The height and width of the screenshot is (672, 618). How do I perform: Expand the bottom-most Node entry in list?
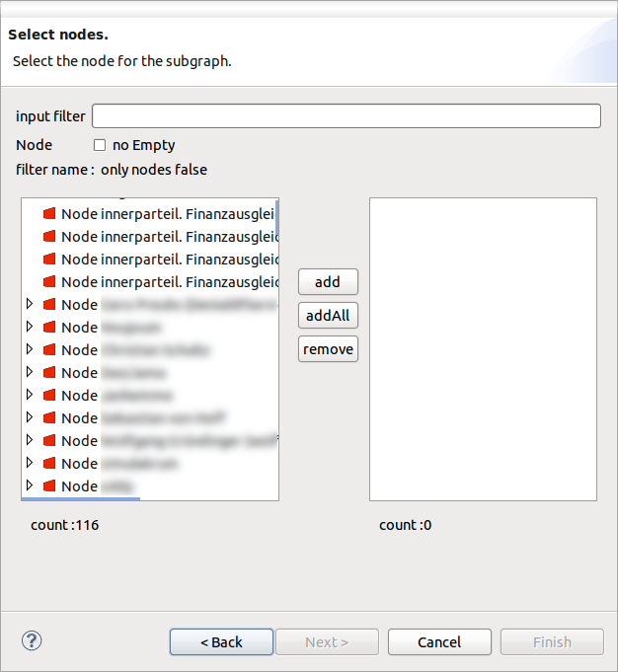click(30, 485)
